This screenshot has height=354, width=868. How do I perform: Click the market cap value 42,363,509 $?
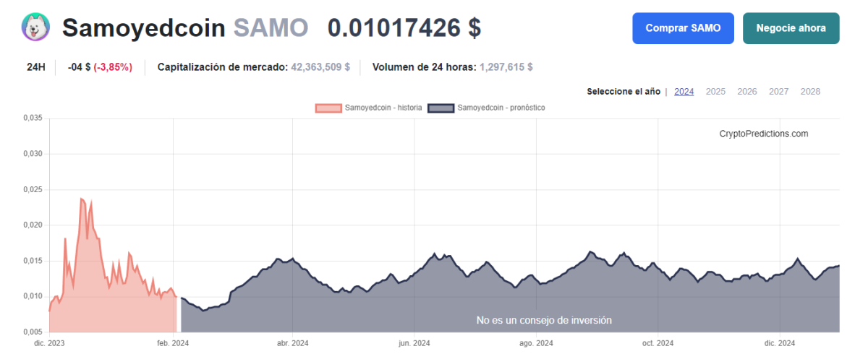point(320,67)
